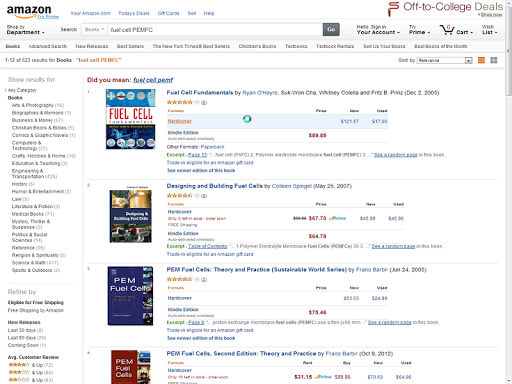Click Fuel Cell Fundamentals star rating
This screenshot has width=512, height=384.
click(x=180, y=102)
